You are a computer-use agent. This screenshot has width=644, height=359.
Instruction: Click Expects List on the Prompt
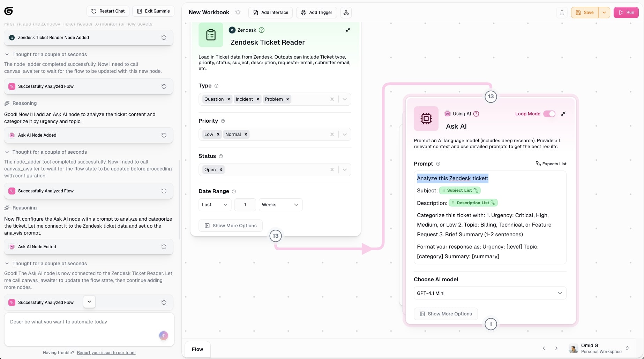[x=551, y=164]
